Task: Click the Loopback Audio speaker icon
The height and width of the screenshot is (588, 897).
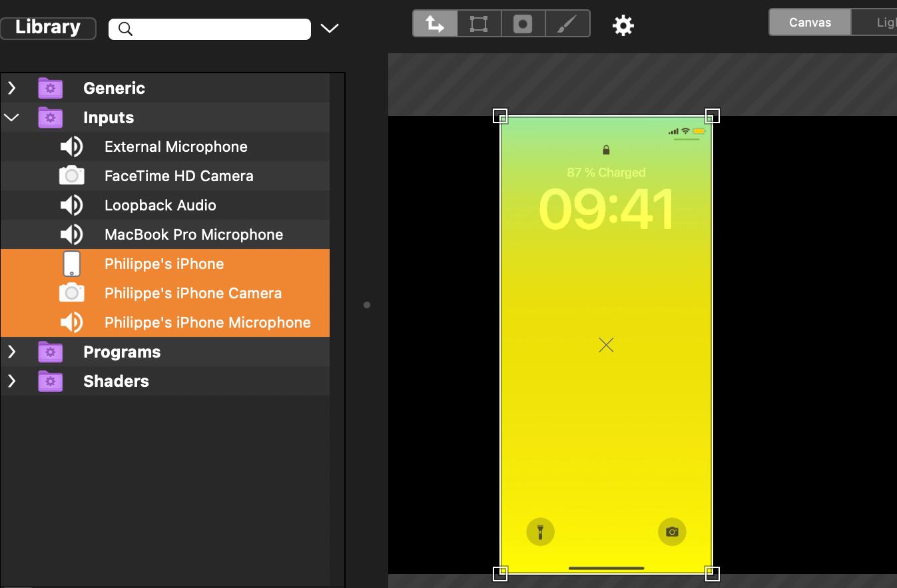Action: [72, 205]
